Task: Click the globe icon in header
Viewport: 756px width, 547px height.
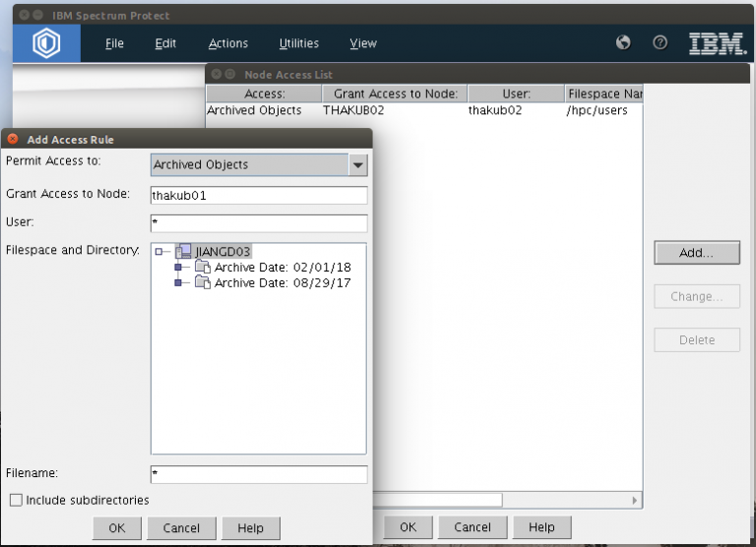Action: click(623, 42)
